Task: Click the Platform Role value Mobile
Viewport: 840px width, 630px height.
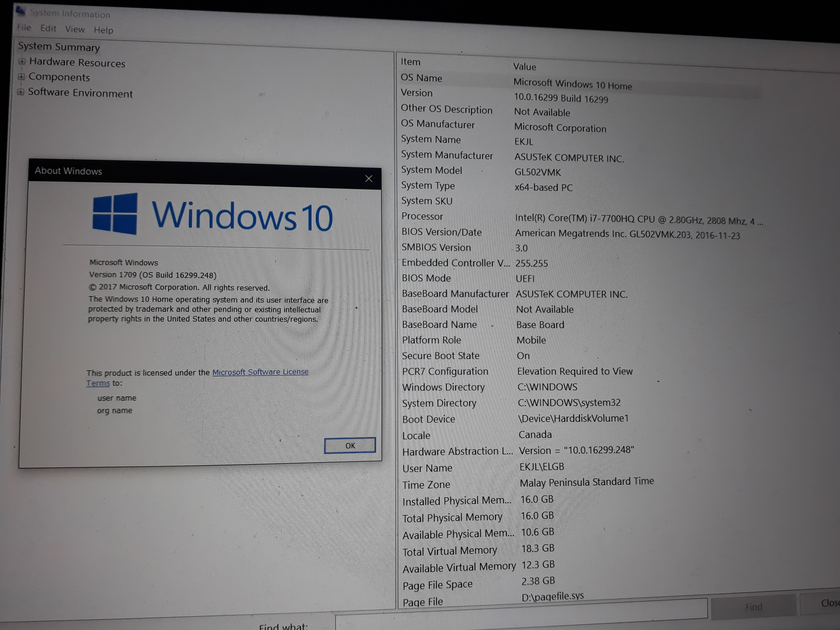Action: click(531, 340)
